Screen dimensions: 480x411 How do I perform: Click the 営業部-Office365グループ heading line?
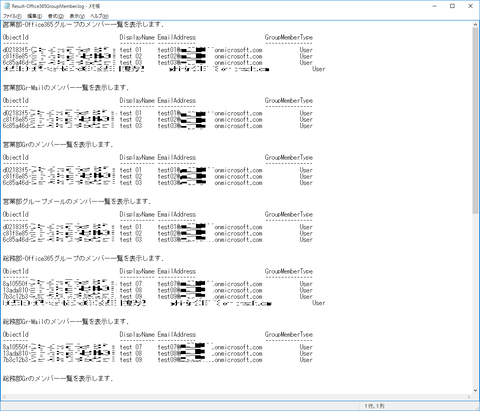click(x=83, y=25)
